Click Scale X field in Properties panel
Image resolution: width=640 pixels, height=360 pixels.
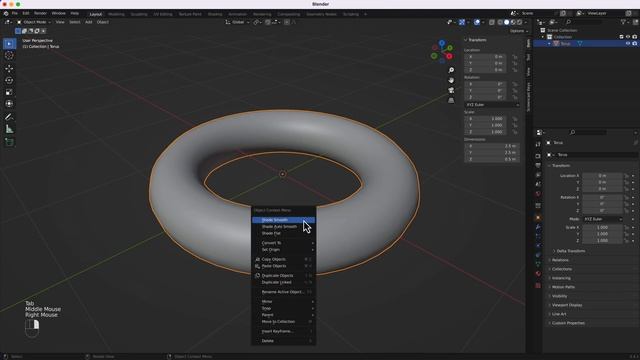click(602, 227)
